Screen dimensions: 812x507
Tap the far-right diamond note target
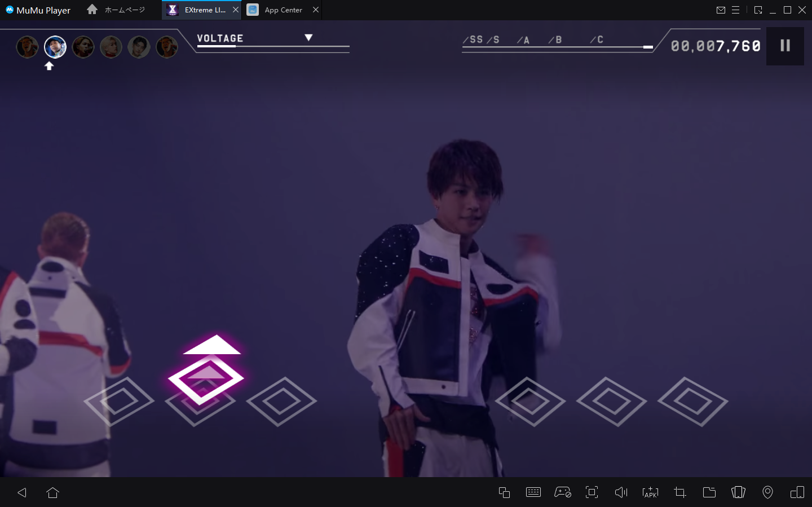pyautogui.click(x=692, y=402)
